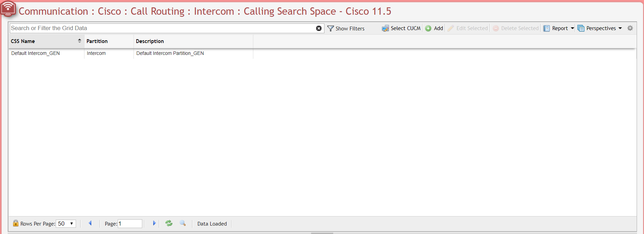The height and width of the screenshot is (234, 644).
Task: Click the Description column header
Action: point(150,41)
